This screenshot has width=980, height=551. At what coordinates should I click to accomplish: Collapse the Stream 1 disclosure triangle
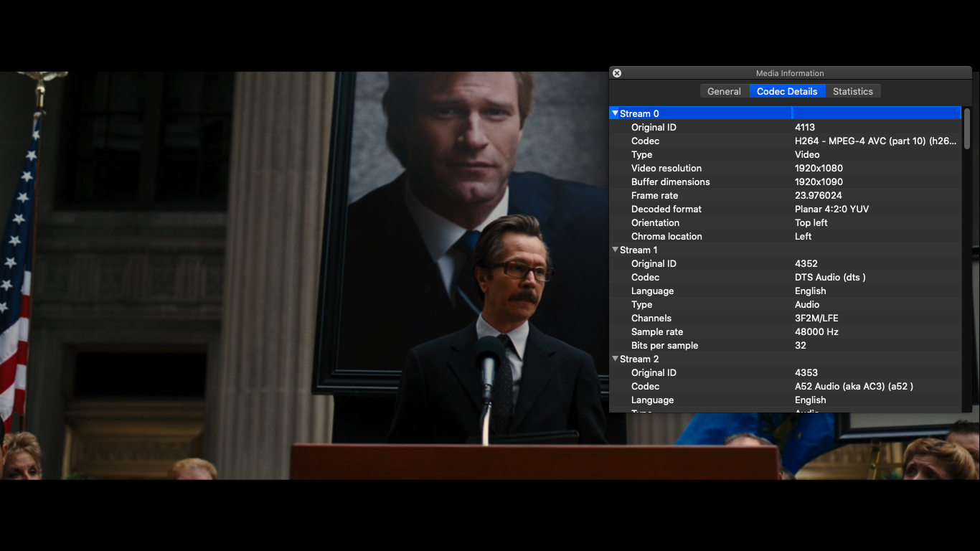(x=615, y=250)
